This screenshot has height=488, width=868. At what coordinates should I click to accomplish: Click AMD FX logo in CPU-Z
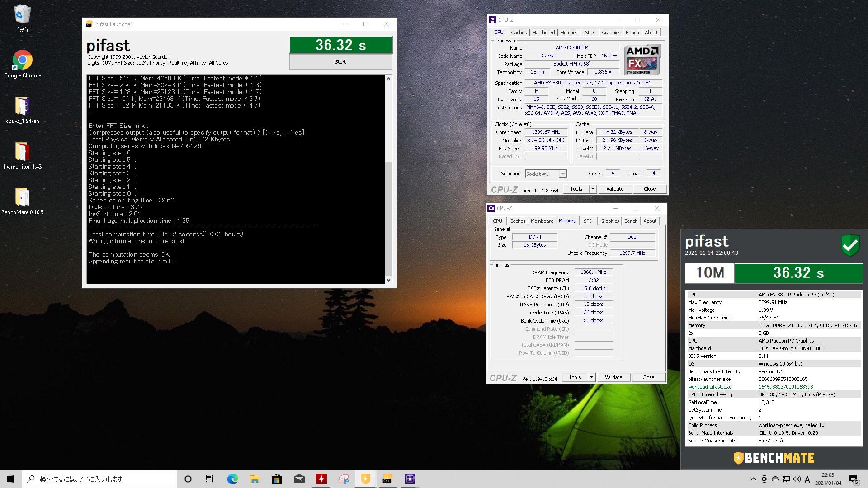click(642, 60)
